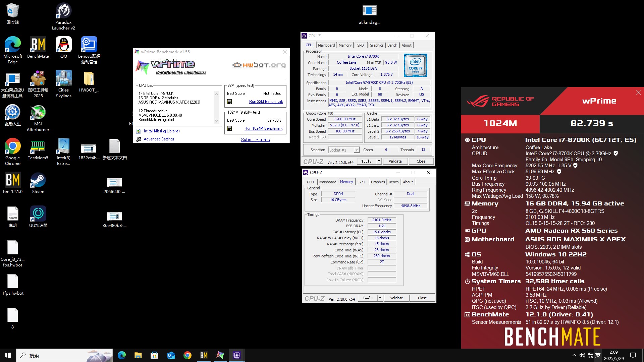Viewport: 644px width, 362px height.
Task: Open wPrime taskbar icon
Action: [220, 355]
